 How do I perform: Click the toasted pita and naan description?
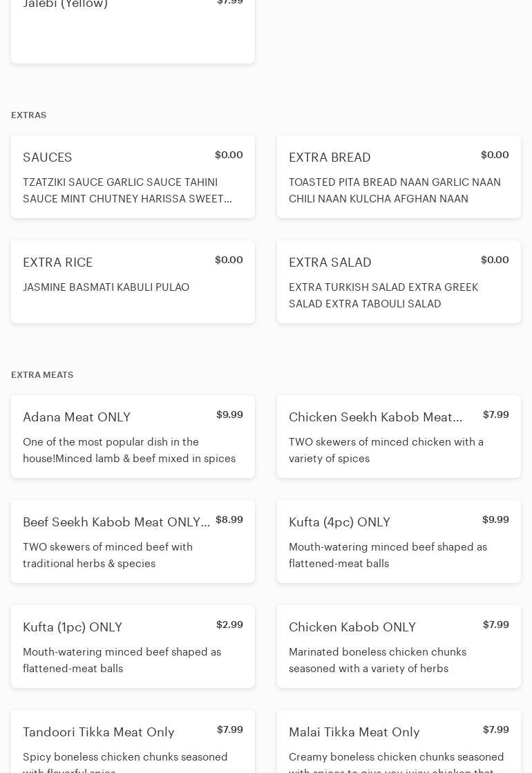395,191
